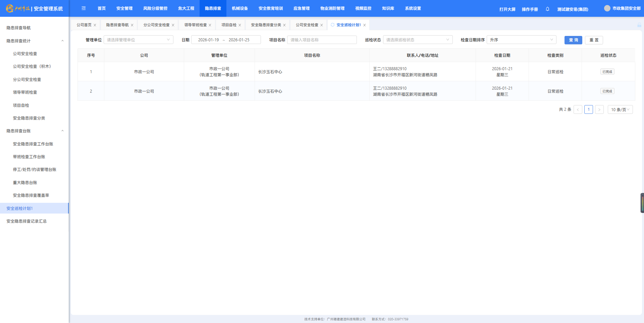
Task: Click the 项目名称 input field
Action: click(x=322, y=40)
